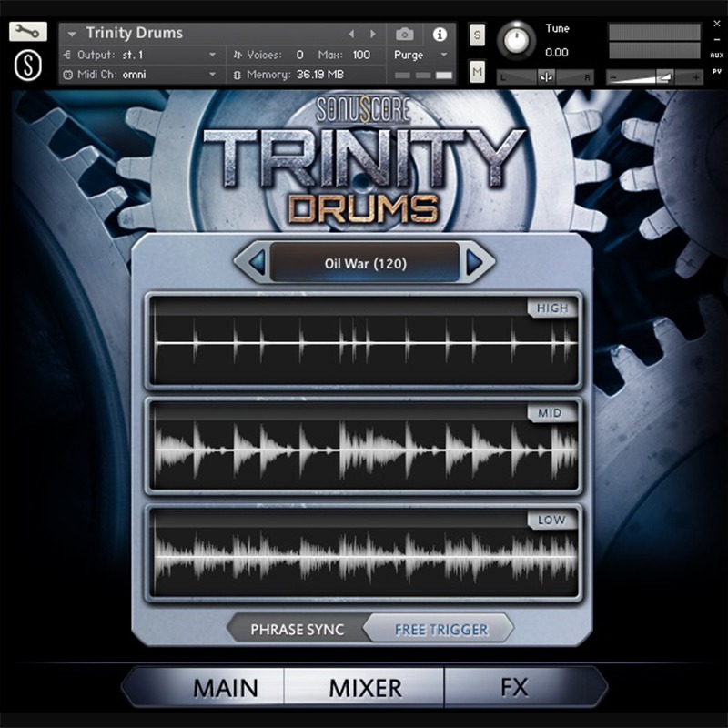
Task: Increase volume with the plus end
Action: pos(695,77)
